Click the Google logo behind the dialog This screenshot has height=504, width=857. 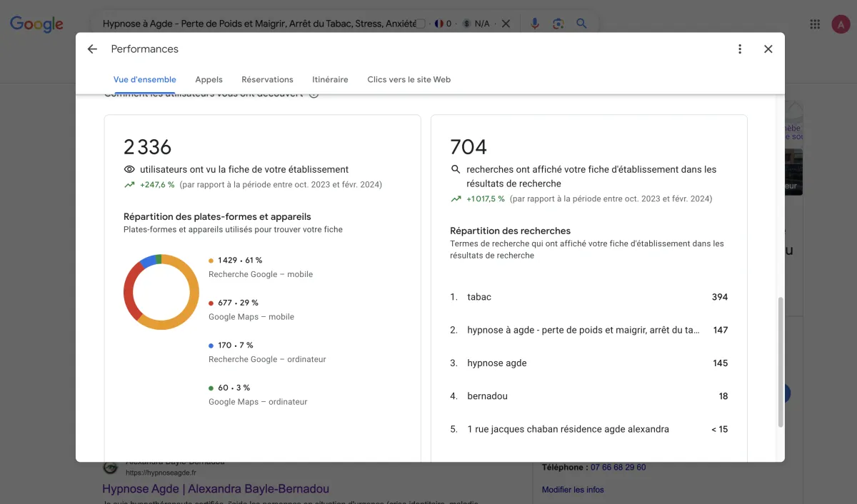[36, 24]
